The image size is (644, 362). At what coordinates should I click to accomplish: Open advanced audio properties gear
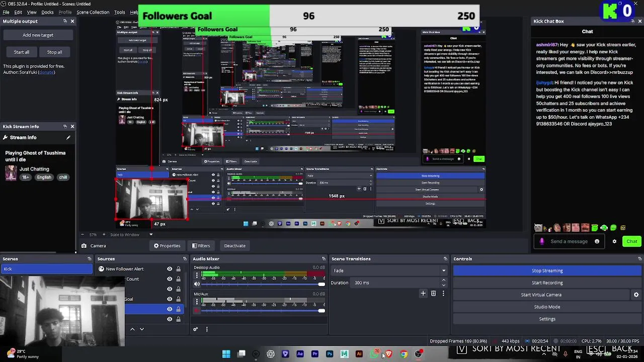click(196, 329)
